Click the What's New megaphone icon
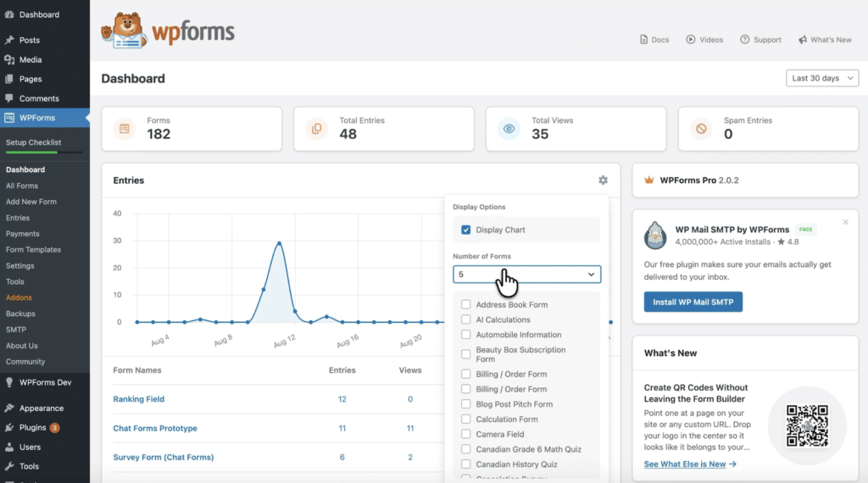This screenshot has height=483, width=868. [802, 40]
